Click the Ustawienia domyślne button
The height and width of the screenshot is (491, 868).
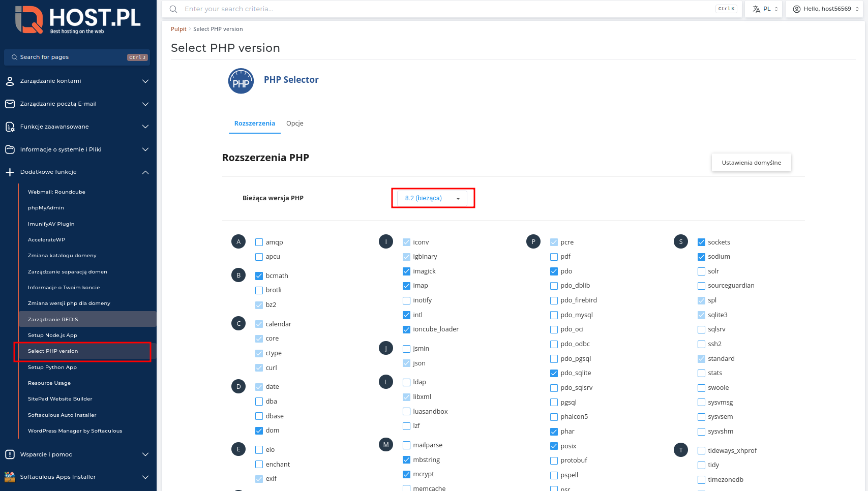click(x=751, y=162)
